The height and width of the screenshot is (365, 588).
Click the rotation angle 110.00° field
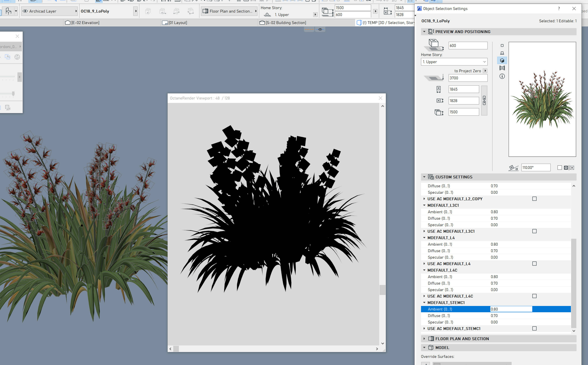pos(536,168)
